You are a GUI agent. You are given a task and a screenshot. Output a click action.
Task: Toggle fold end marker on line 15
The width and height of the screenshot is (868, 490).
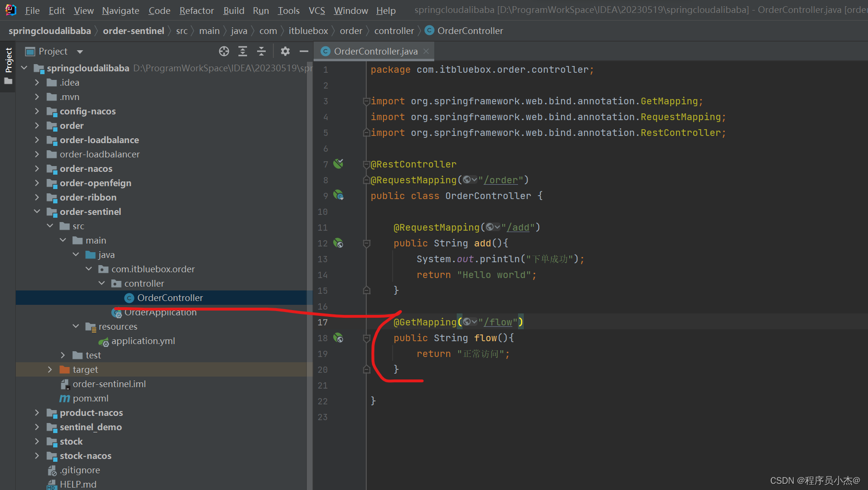(366, 290)
